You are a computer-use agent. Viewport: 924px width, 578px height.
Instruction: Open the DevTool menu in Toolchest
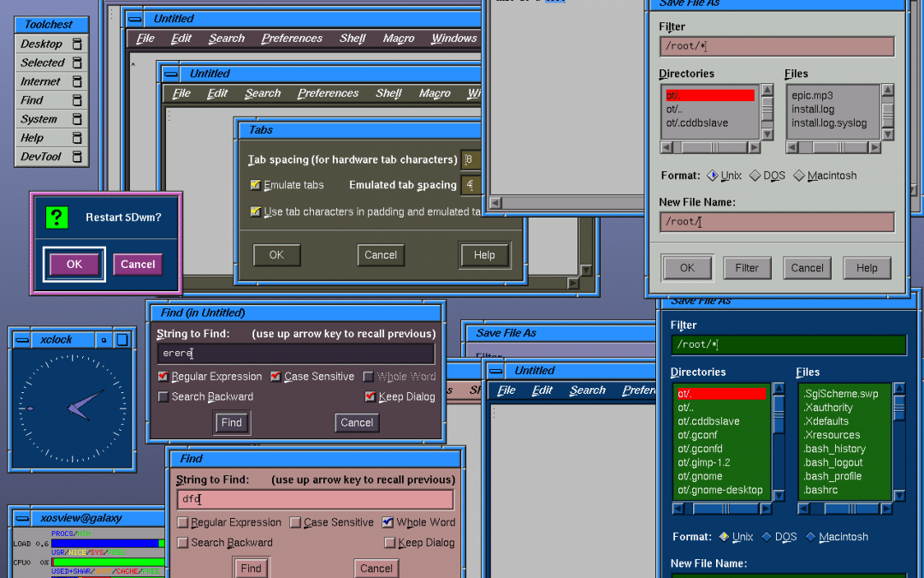(x=52, y=157)
